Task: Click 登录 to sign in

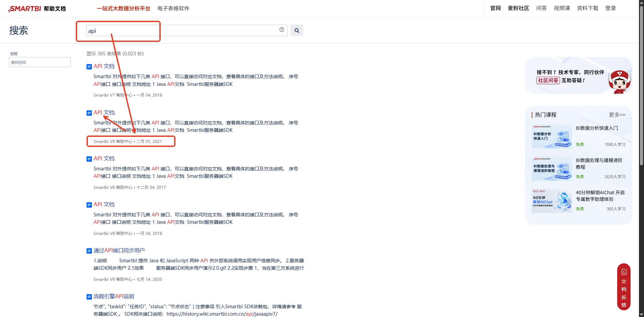Action: pyautogui.click(x=610, y=8)
